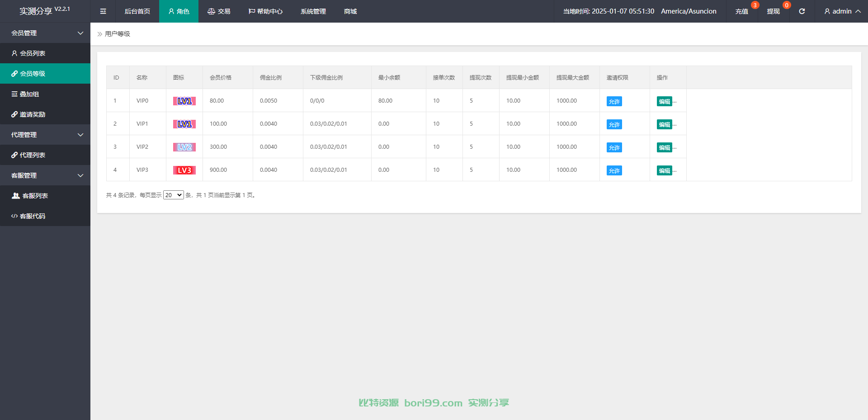Open the 交易 top menu
The image size is (868, 420).
click(x=219, y=11)
